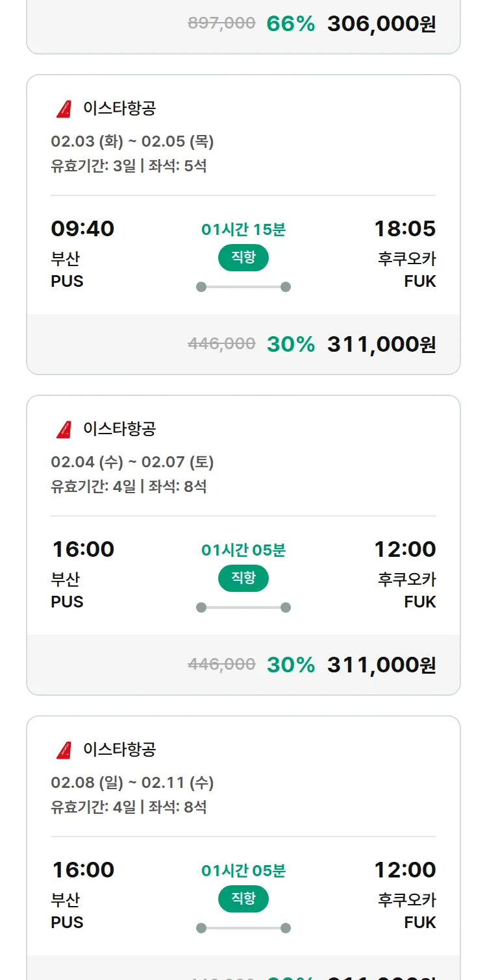Viewport: 487px width, 980px height.
Task: Click the 18:05 return time
Action: click(405, 228)
